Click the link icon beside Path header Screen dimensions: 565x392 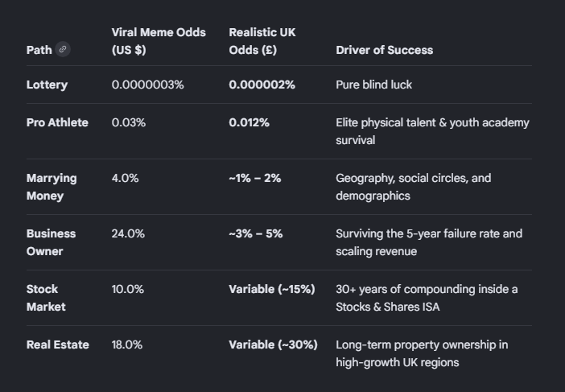tap(63, 49)
